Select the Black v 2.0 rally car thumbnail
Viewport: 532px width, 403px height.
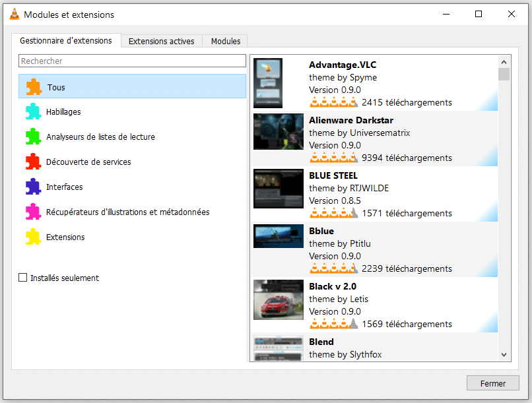[x=278, y=301]
